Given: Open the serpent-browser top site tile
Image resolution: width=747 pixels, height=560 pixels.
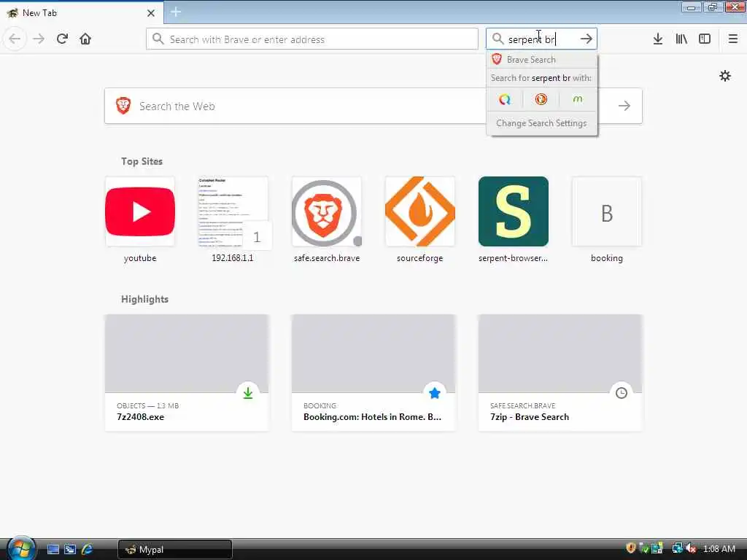Looking at the screenshot, I should click(513, 220).
